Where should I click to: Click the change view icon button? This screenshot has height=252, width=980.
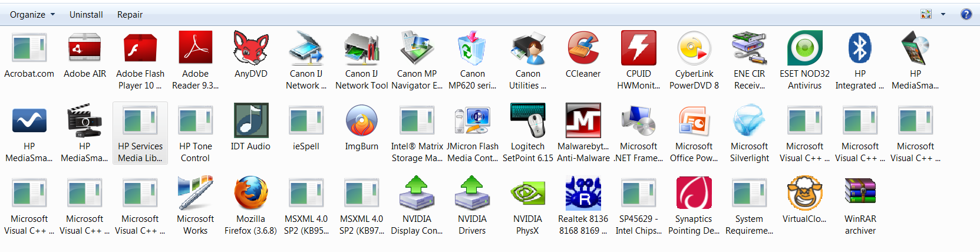pos(926,14)
